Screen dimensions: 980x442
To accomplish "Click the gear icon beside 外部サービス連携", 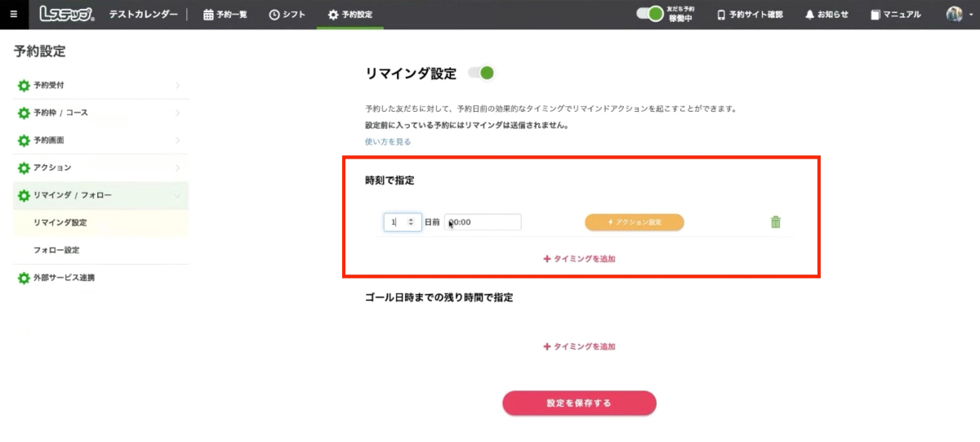I will pos(24,279).
